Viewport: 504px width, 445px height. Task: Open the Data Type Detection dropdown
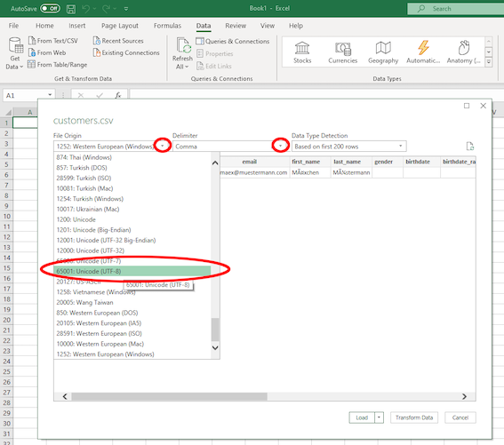401,146
